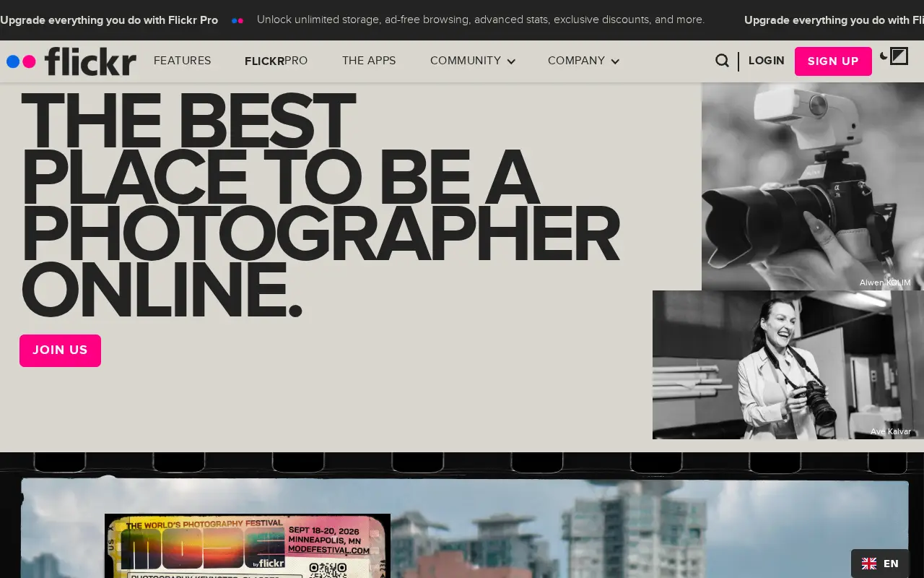The width and height of the screenshot is (924, 578).
Task: Click the Upgrade with Flickr Pro banner text
Action: (109, 20)
